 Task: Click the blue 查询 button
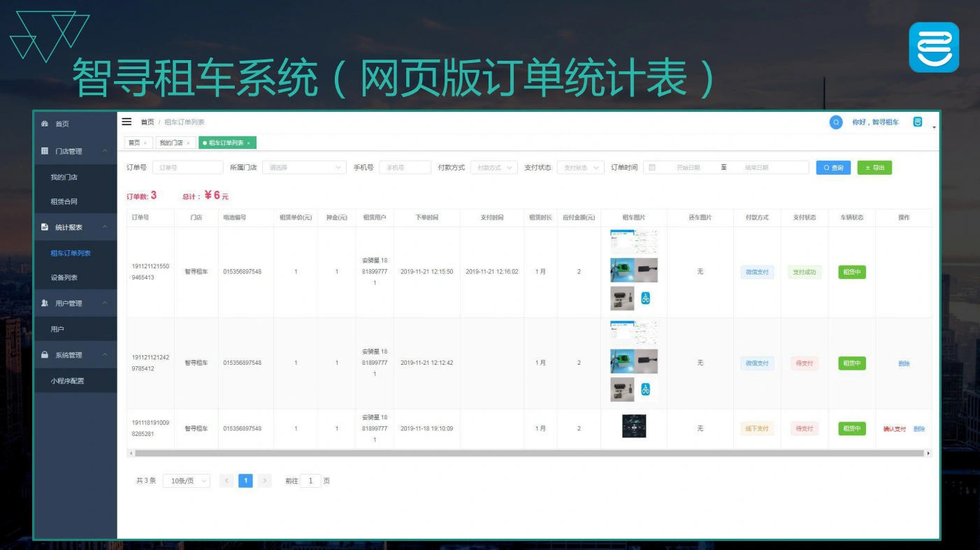click(833, 168)
